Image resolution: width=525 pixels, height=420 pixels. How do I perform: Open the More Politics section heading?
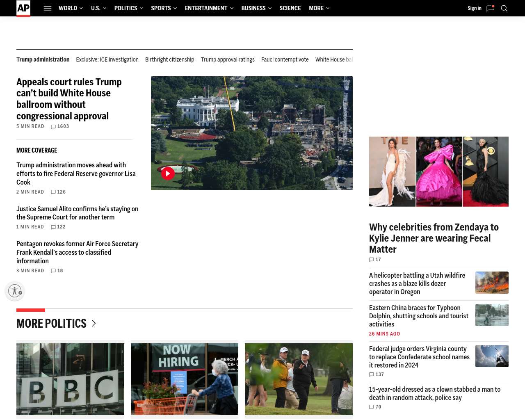click(52, 323)
